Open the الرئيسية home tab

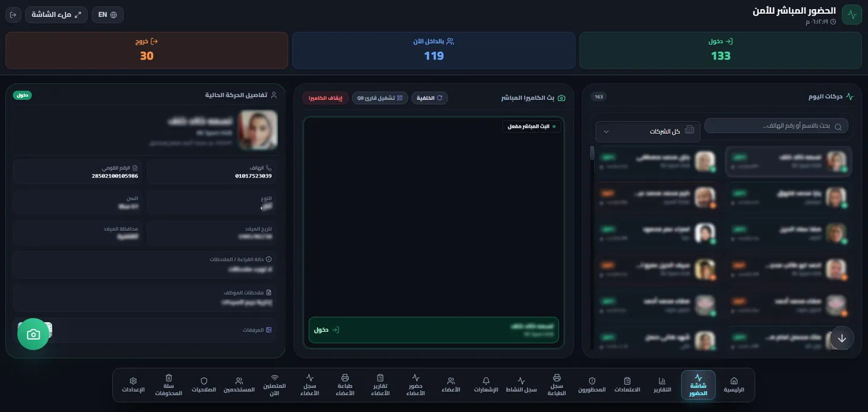click(x=734, y=385)
